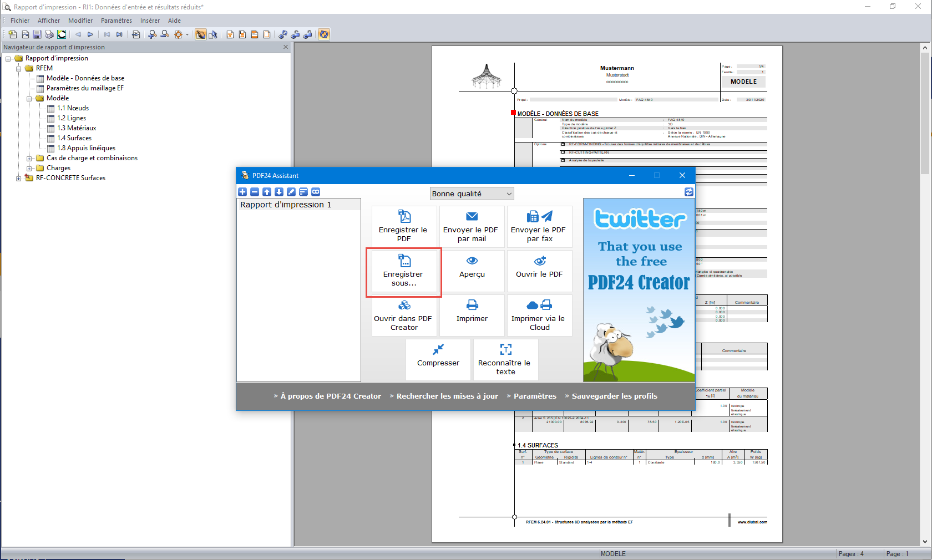Image resolution: width=932 pixels, height=560 pixels.
Task: Select the zoom-in magnifier tool
Action: click(151, 34)
